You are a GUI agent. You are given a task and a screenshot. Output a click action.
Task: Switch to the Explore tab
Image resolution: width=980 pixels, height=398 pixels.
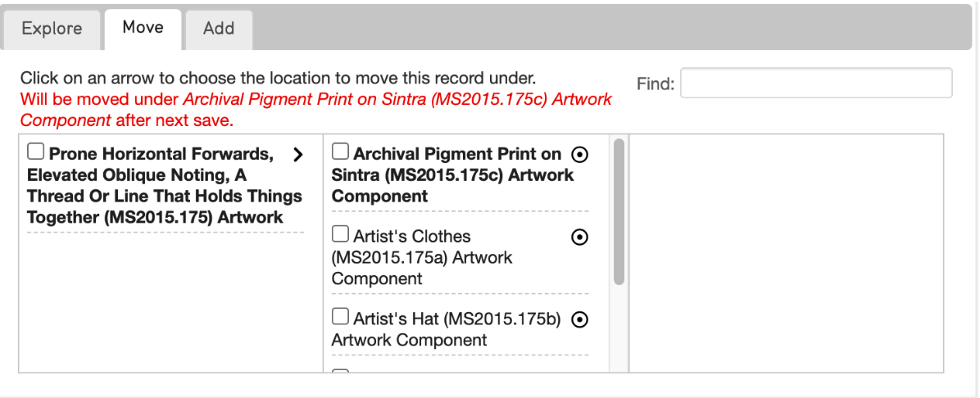52,29
